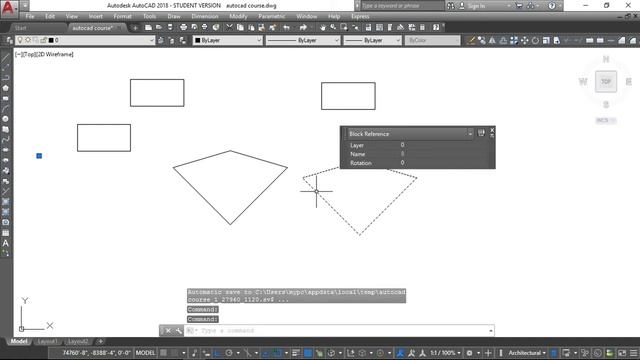The width and height of the screenshot is (640, 360).
Task: Open the command line customize wrench
Action: click(179, 331)
